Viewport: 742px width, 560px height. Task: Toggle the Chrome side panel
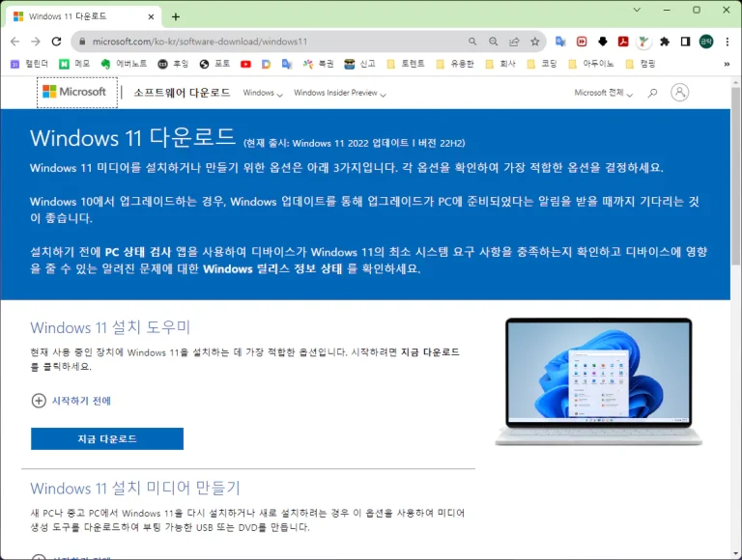click(685, 42)
